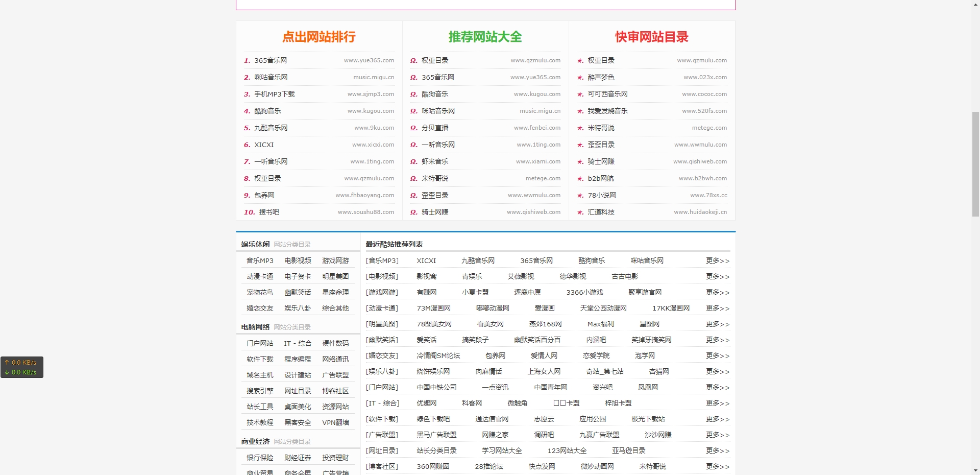Select 电影视频 category in sidebar

tap(298, 260)
